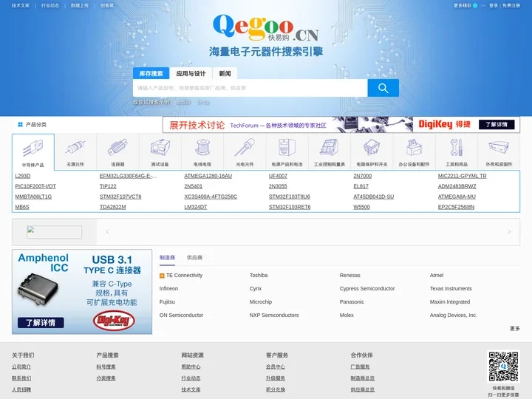Screen dimensions: 532x399
Task: Open manufacturer Toshiba
Action: point(259,275)
